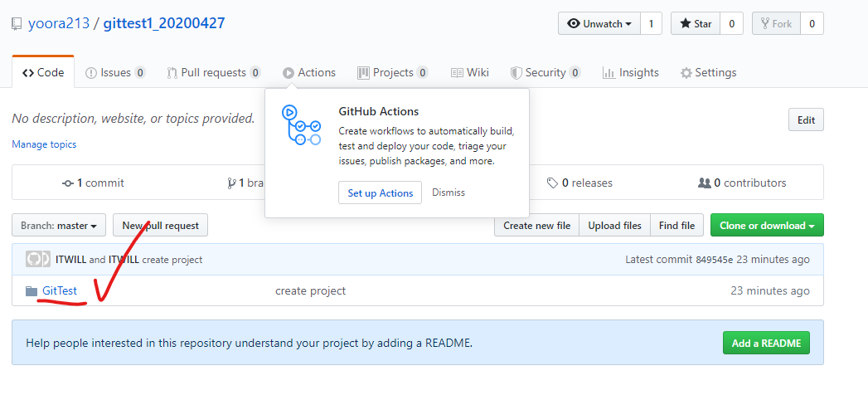Click the folder icon next to GitTest
The width and height of the screenshot is (868, 395).
click(32, 291)
